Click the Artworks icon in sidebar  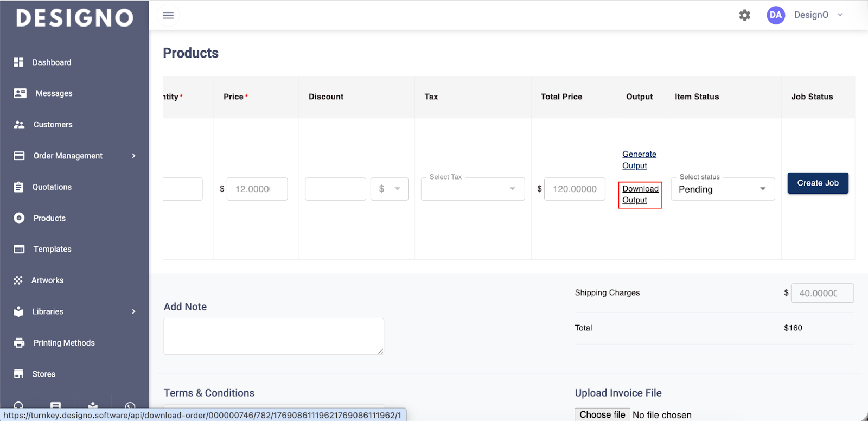point(18,280)
